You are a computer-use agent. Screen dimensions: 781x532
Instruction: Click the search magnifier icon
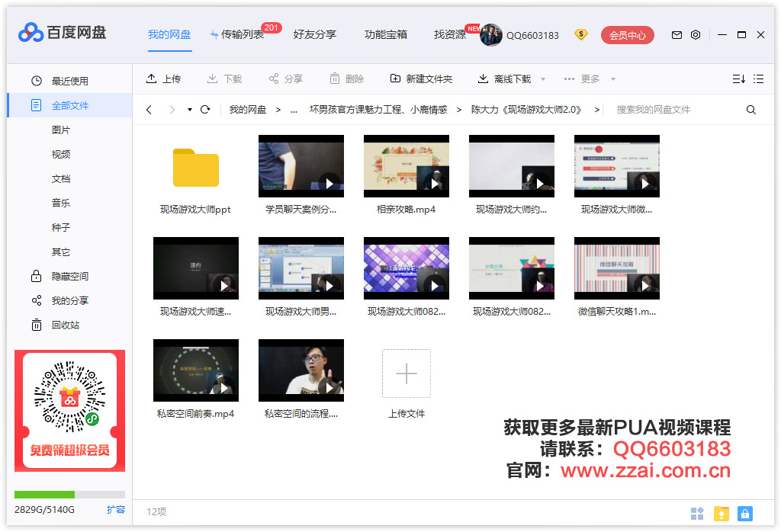tap(750, 110)
